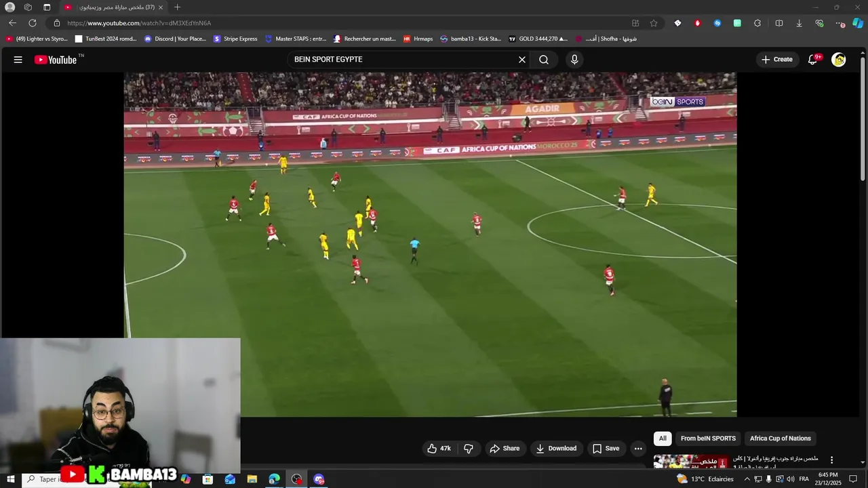
Task: Select the Africa Cup of Nations chip
Action: [781, 439]
